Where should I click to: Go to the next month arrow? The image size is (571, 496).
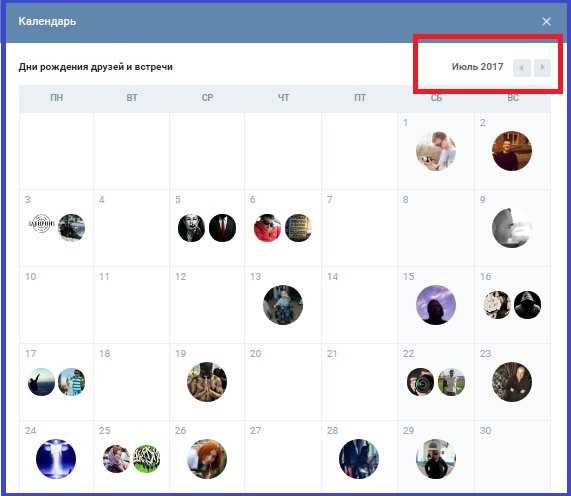tap(542, 67)
